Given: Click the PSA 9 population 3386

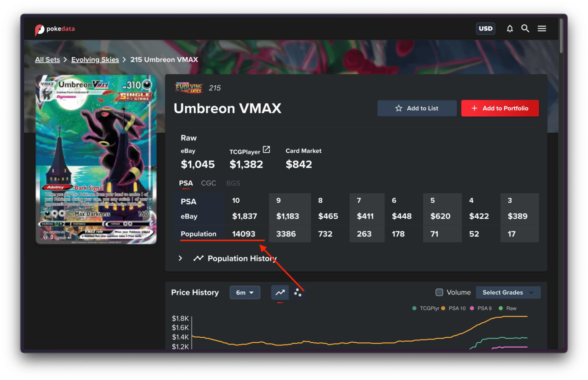Looking at the screenshot, I should click(286, 234).
